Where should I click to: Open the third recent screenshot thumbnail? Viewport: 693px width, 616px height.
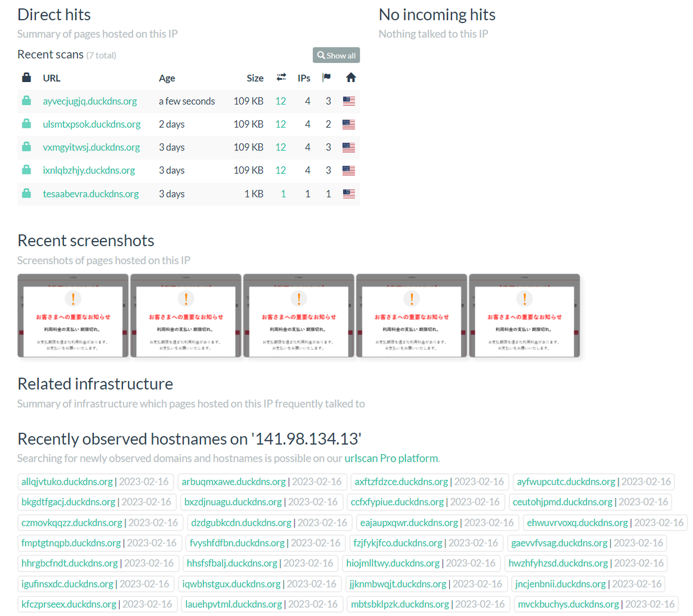[x=299, y=316]
